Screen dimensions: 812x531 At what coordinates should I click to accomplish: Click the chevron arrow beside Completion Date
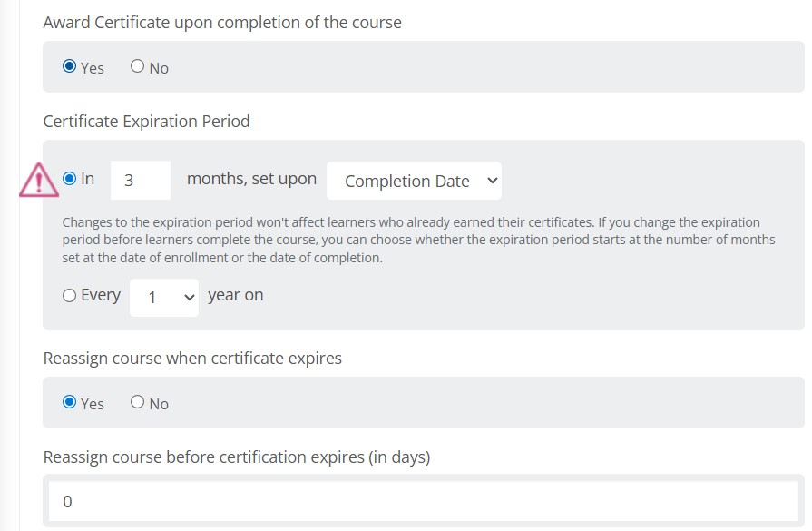pyautogui.click(x=492, y=181)
